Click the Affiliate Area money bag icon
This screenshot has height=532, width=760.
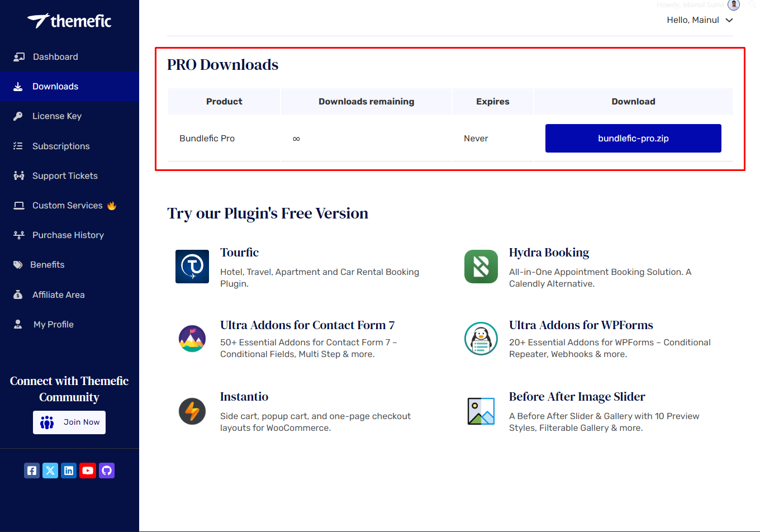click(18, 294)
